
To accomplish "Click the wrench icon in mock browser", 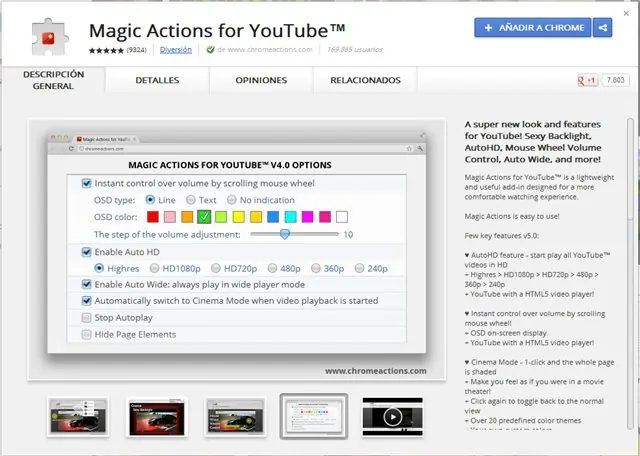I will pyautogui.click(x=420, y=149).
